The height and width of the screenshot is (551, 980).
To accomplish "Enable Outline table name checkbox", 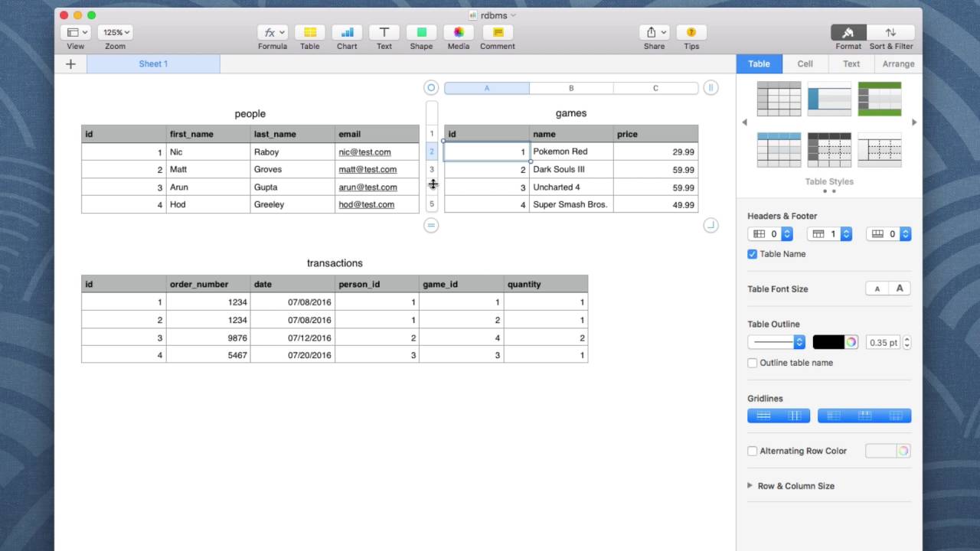I will [x=753, y=363].
